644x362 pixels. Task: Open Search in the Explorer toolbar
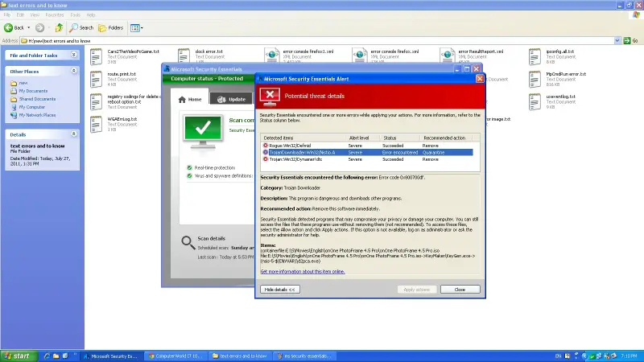click(81, 27)
